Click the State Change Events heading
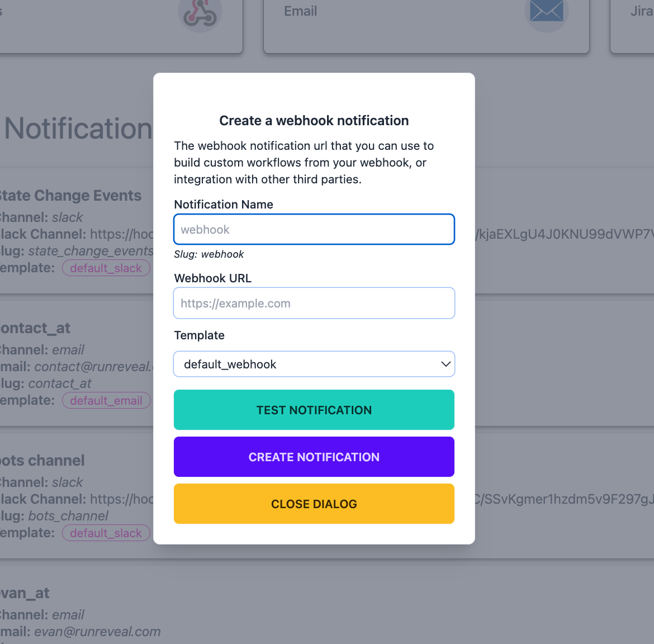 click(x=70, y=196)
